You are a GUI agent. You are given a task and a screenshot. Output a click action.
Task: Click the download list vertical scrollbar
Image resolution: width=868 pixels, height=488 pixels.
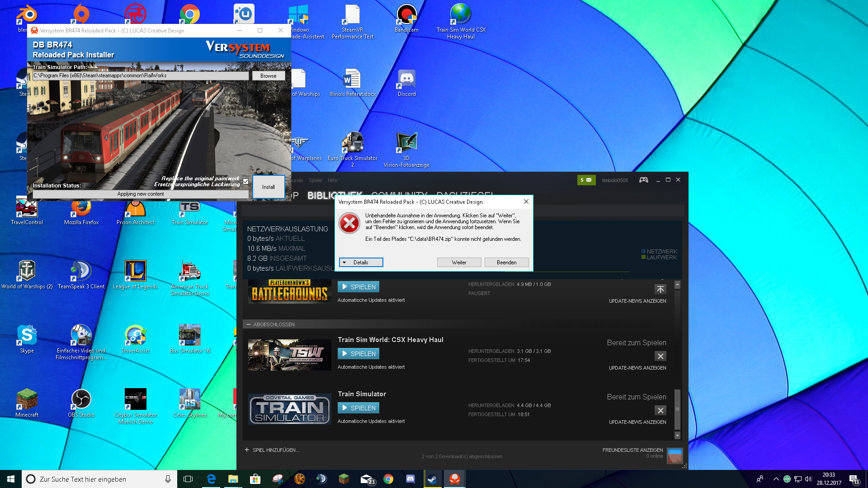(677, 408)
